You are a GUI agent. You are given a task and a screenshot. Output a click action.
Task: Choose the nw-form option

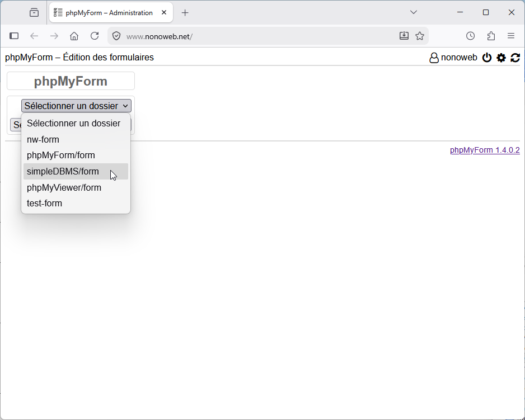[76, 139]
